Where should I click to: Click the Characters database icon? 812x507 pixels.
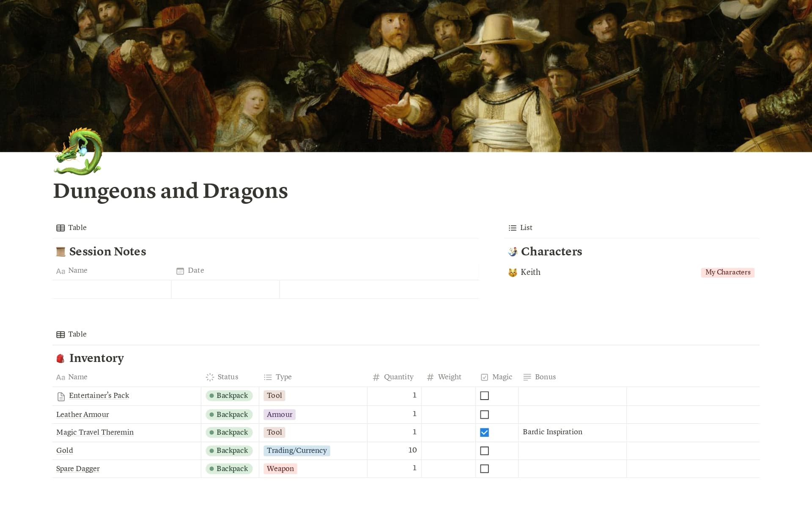[513, 252]
